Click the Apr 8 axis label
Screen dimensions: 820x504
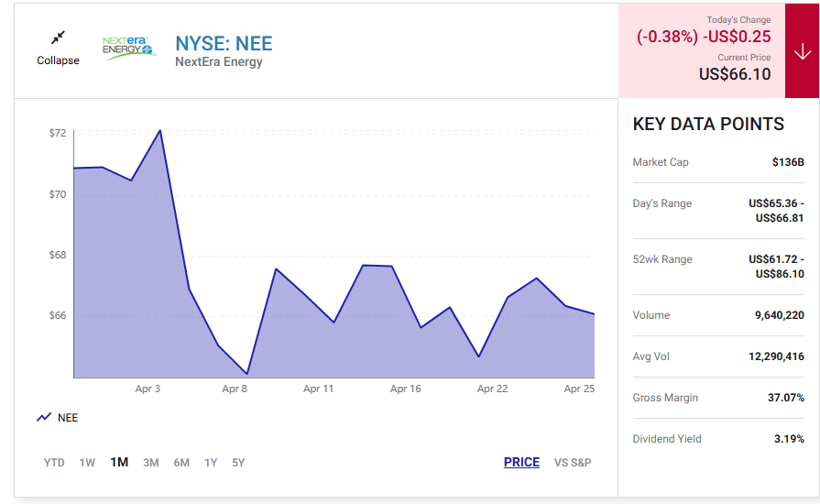click(x=235, y=389)
